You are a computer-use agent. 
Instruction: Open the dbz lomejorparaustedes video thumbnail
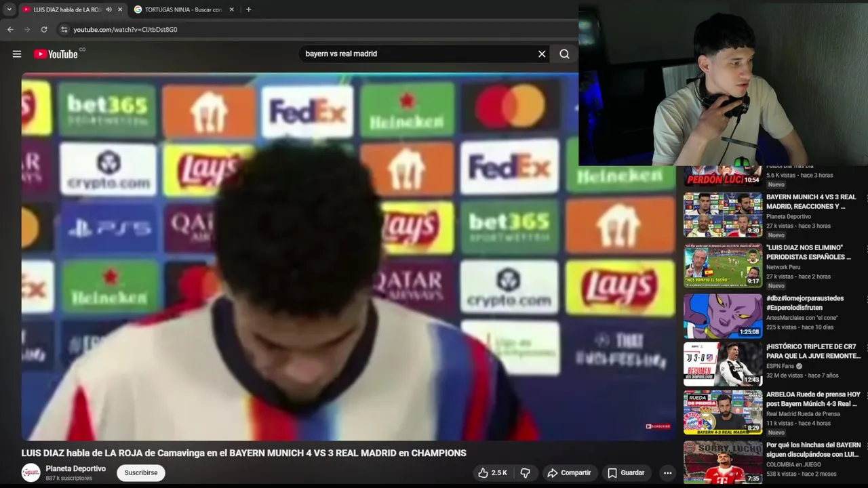tap(723, 316)
